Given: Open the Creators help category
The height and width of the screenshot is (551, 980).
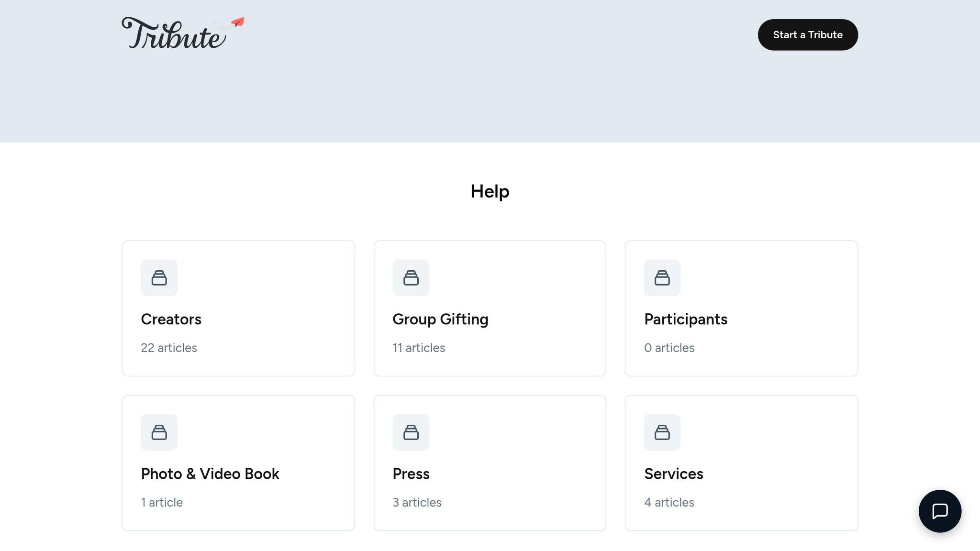Looking at the screenshot, I should pyautogui.click(x=171, y=319).
